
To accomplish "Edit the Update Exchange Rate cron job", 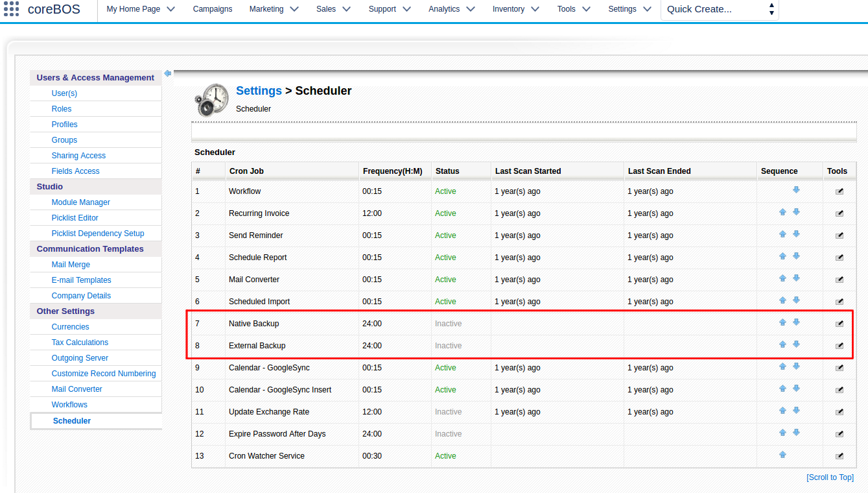I will pos(839,412).
